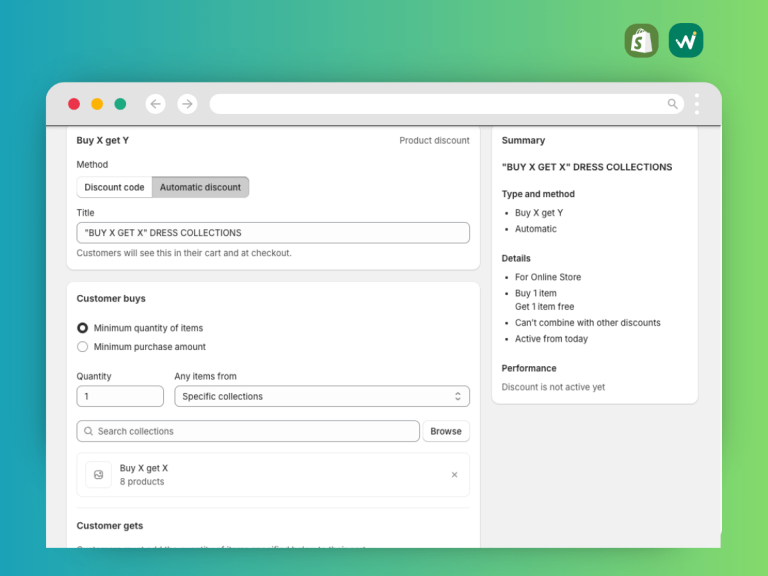Viewport: 768px width, 576px height.
Task: Click the 'Product discount' label
Action: click(434, 141)
